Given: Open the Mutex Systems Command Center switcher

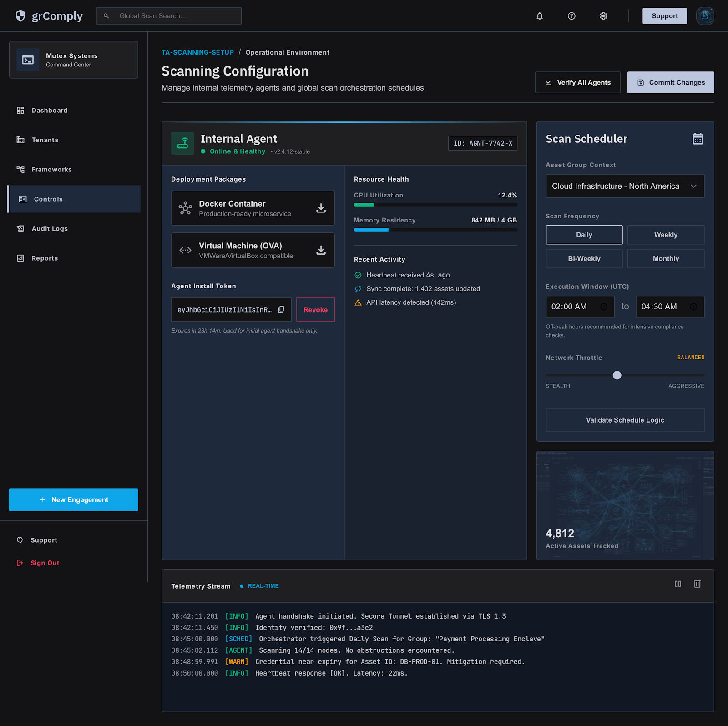Looking at the screenshot, I should (x=74, y=60).
